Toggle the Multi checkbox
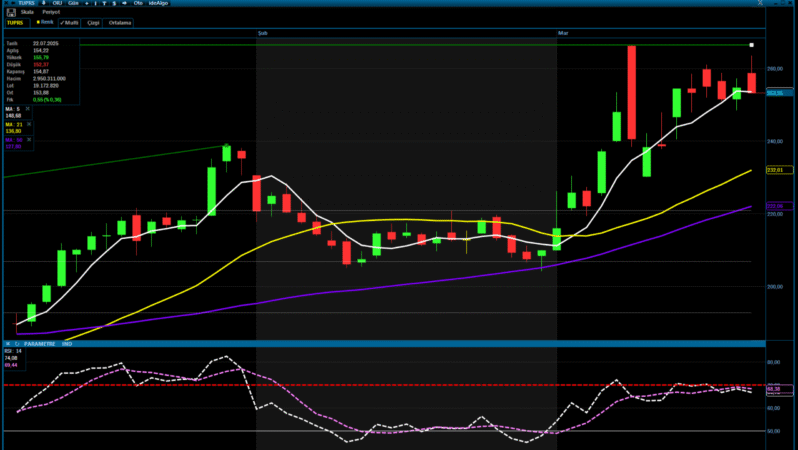The image size is (798, 450). pyautogui.click(x=69, y=21)
